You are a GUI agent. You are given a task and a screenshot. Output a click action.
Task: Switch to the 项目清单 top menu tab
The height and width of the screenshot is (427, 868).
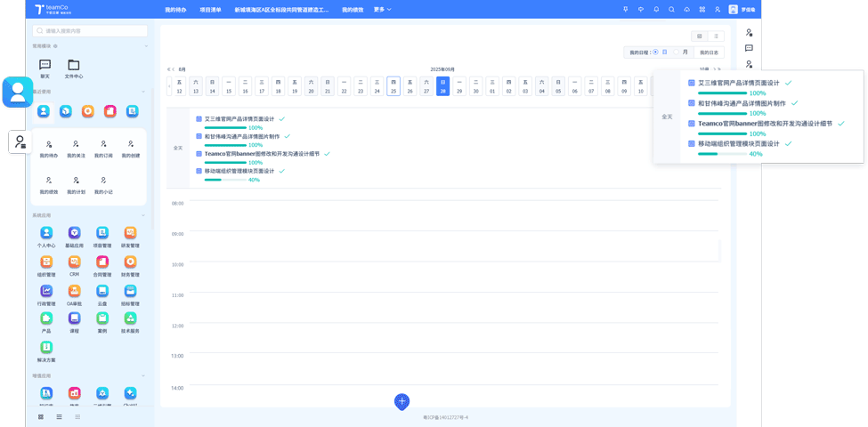210,10
